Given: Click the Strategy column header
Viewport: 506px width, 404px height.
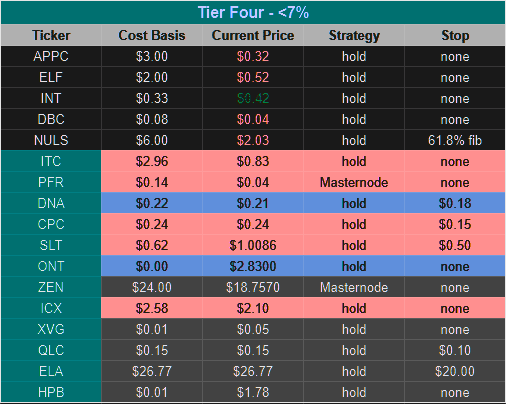Looking at the screenshot, I should tap(354, 35).
